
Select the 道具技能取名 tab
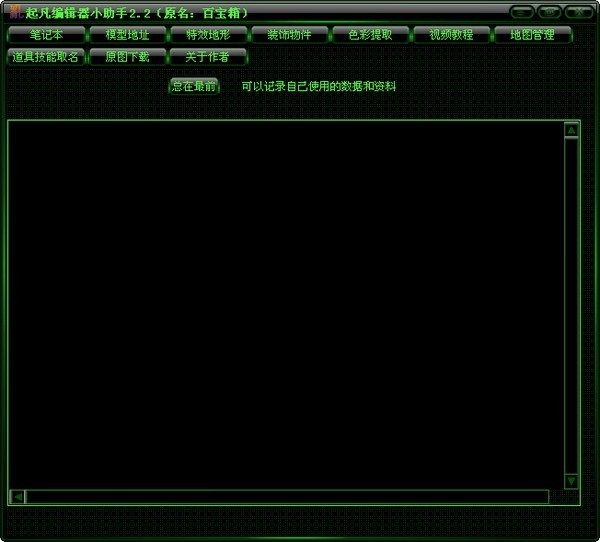(46, 57)
